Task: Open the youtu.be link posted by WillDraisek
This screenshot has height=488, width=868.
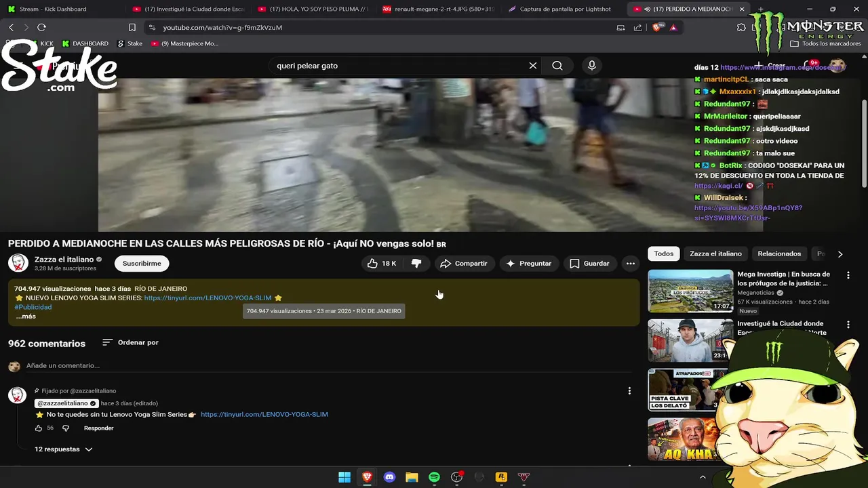Action: pyautogui.click(x=748, y=213)
